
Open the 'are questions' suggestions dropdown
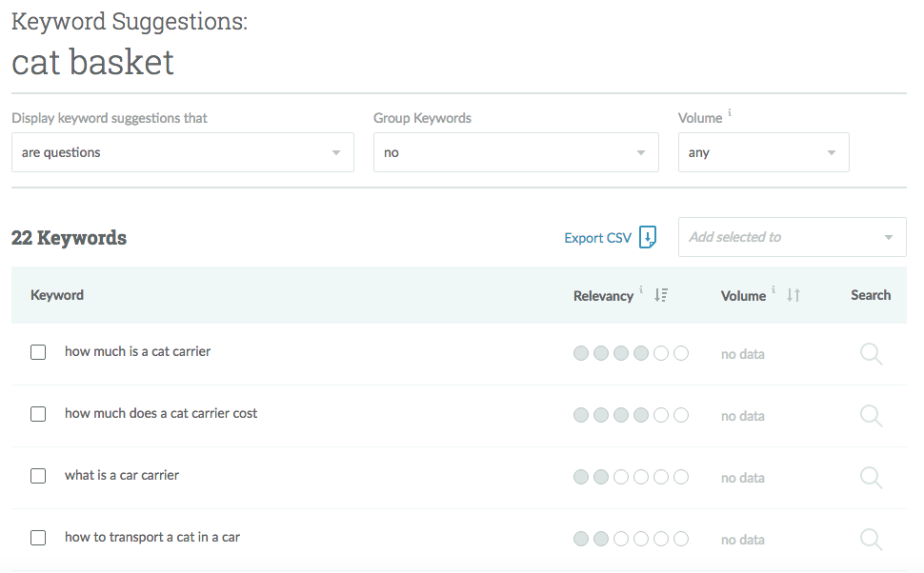point(183,152)
